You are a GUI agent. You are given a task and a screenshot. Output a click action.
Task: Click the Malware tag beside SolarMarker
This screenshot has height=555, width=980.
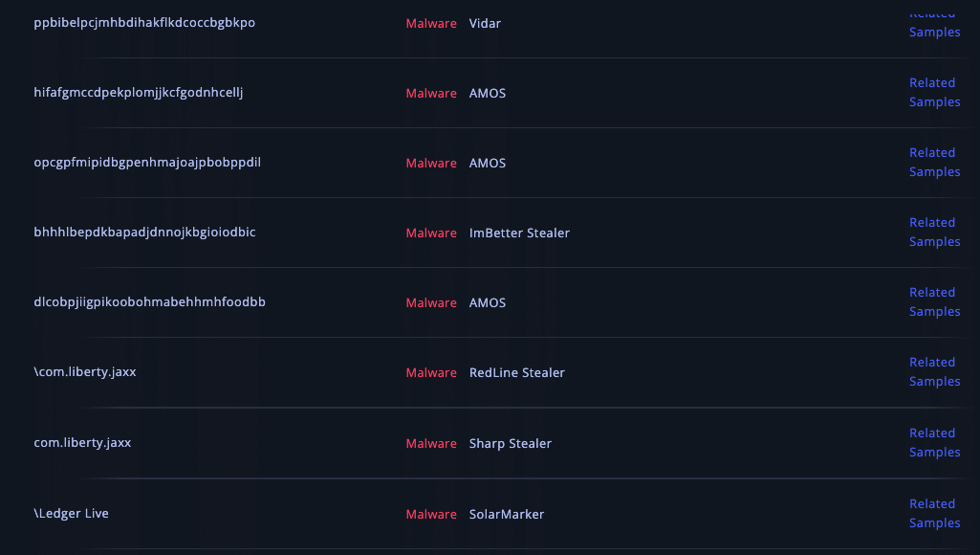point(431,514)
